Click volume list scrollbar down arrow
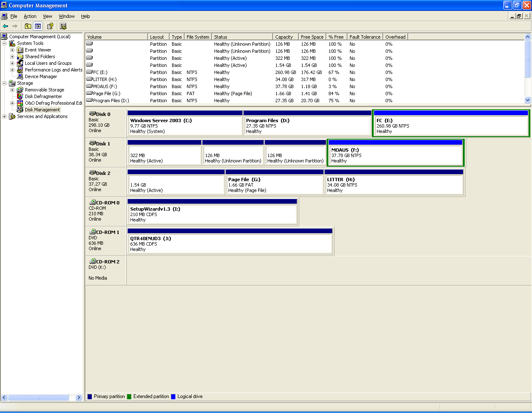This screenshot has height=413, width=532. click(528, 100)
